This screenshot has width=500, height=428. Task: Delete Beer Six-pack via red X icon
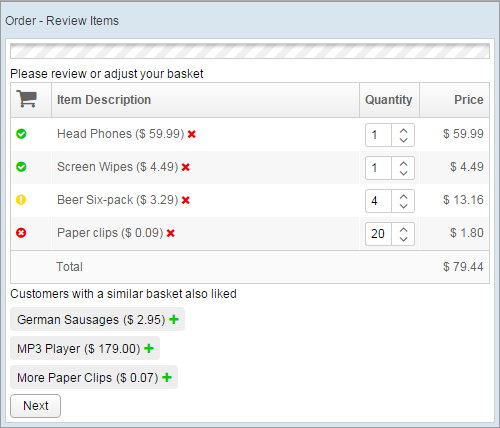(186, 200)
